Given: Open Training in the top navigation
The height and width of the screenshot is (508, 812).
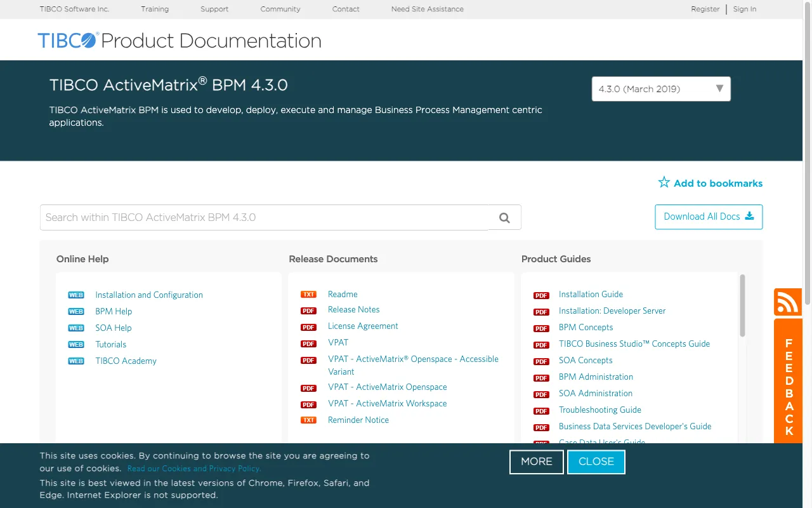Looking at the screenshot, I should pos(155,9).
